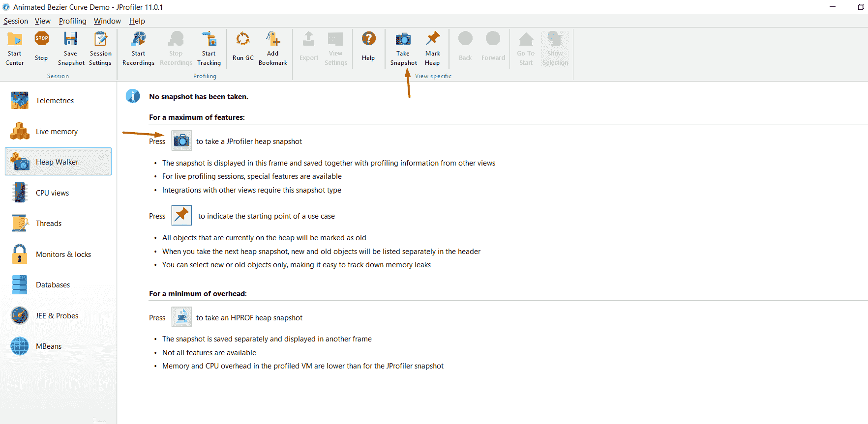The width and height of the screenshot is (868, 424).
Task: Click Go To Start icon
Action: point(526,48)
